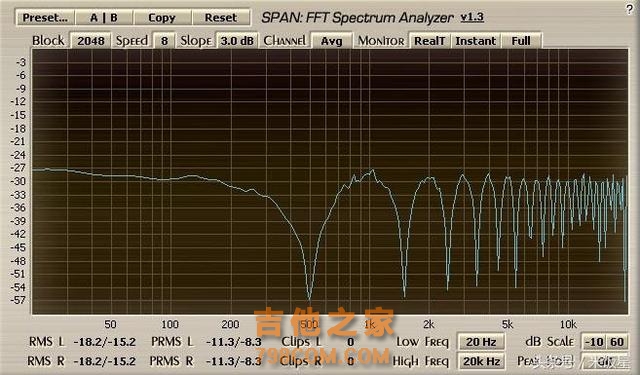640x375 pixels.
Task: Adjust the dB Scale 60 value
Action: tap(617, 342)
